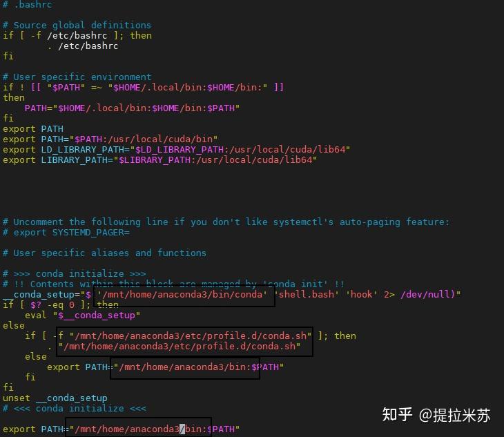The image size is (504, 437).
Task: Click the 知乎 @提拉米苏 watermark
Action: pyautogui.click(x=436, y=415)
